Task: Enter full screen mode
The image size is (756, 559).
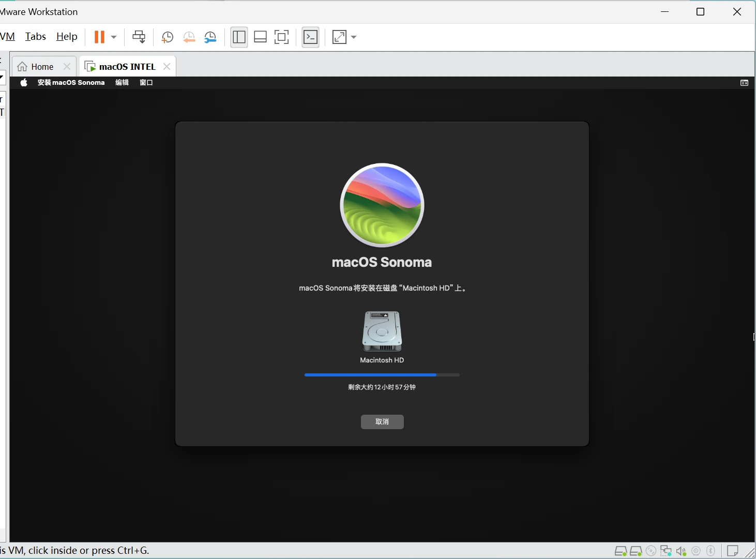Action: coord(282,37)
